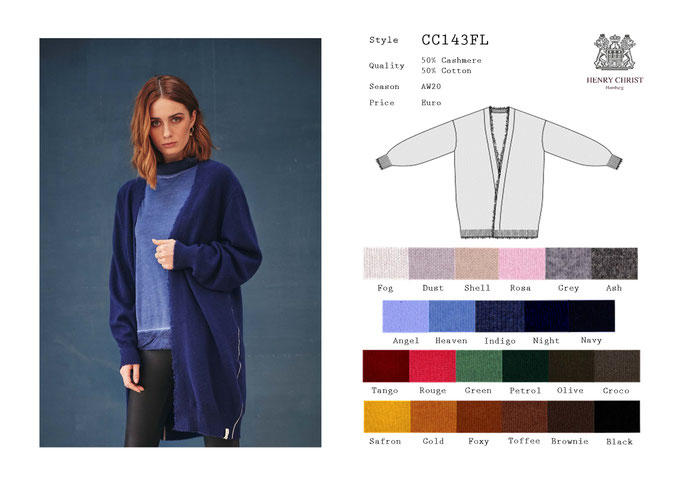
Task: Click the cardigan technical sketch
Action: coord(499,172)
